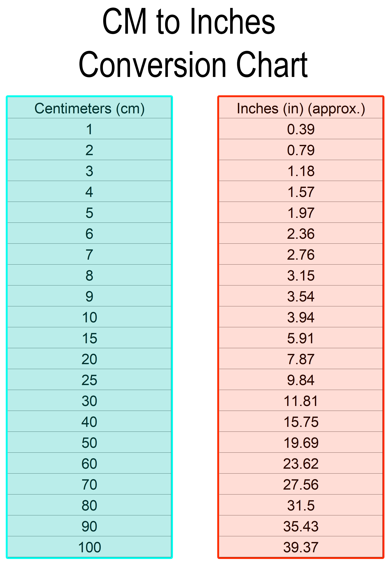The width and height of the screenshot is (392, 564).
Task: Click the 3.94 inches cell
Action: (x=301, y=317)
